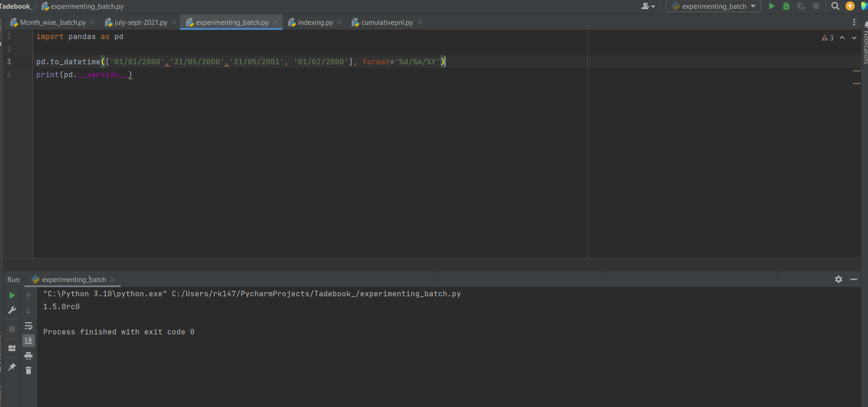Screen dimensions: 868x407
Task: Open the editor tabs options menu
Action: coord(854,22)
